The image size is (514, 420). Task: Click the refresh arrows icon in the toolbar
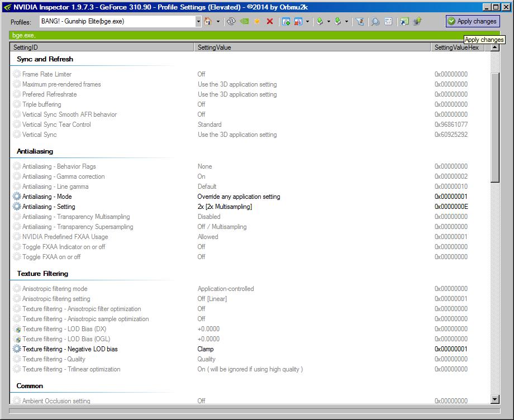pos(231,22)
